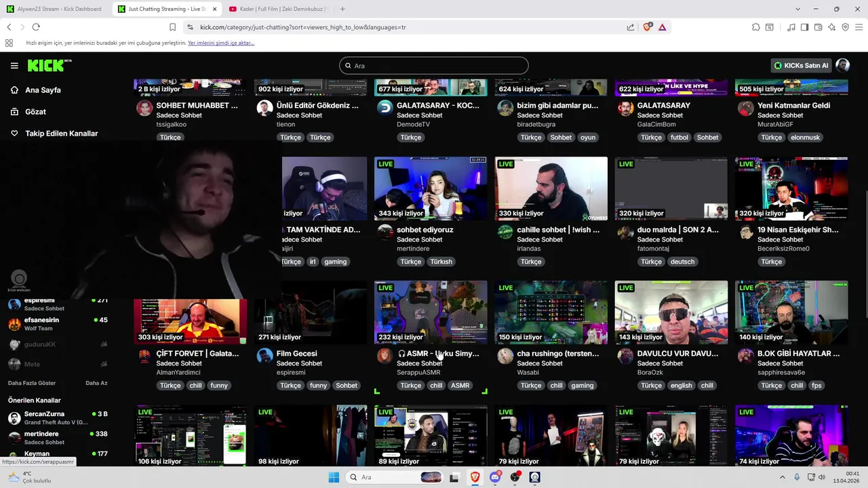Screen dimensions: 868x488
Task: Switch to Aliywen23 Stream Kick Dashboard tab
Action: click(x=54, y=9)
